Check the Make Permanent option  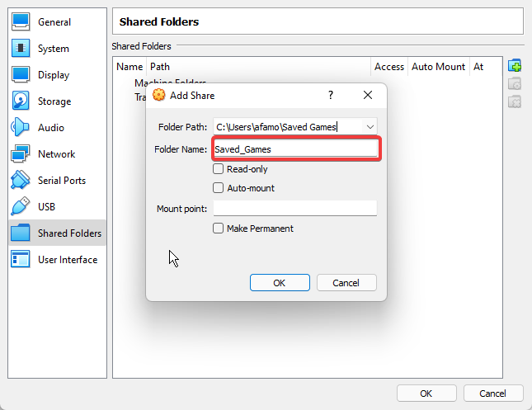(x=218, y=228)
